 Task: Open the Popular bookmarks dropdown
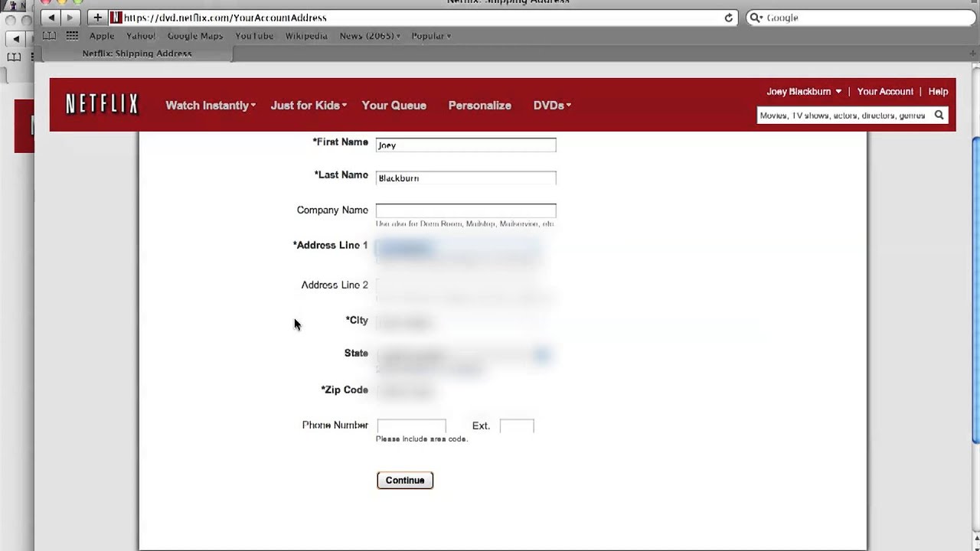430,35
